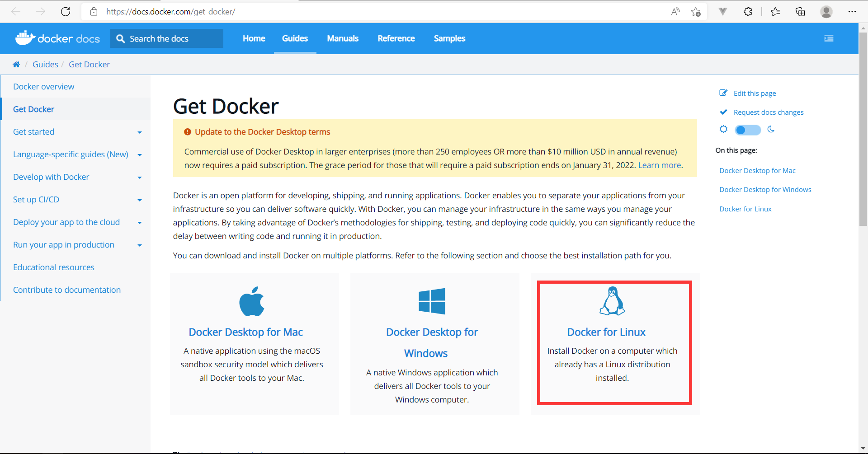
Task: Click the vertical scrollbar thumb
Action: [x=863, y=129]
